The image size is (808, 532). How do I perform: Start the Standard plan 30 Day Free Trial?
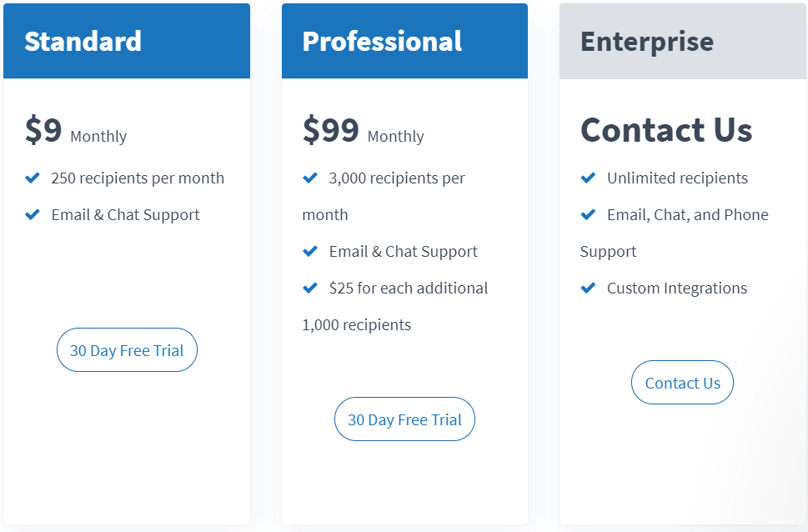(127, 349)
